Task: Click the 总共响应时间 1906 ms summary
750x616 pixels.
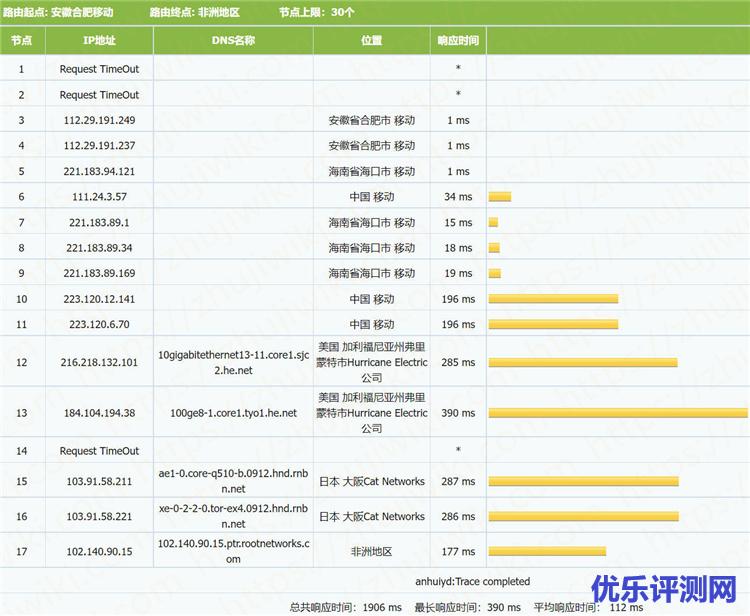Action: (x=345, y=607)
